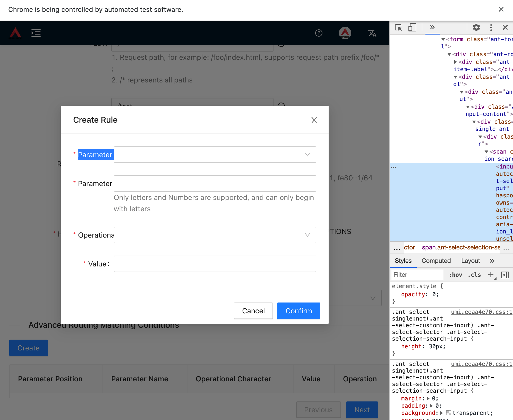Click the opacity: 0 style declaration
This screenshot has height=420, width=513.
[x=420, y=294]
